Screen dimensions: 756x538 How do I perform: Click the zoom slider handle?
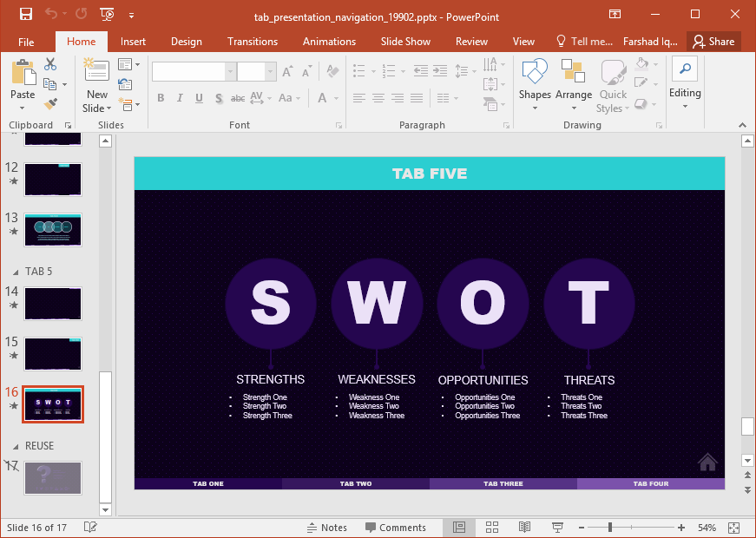click(610, 528)
